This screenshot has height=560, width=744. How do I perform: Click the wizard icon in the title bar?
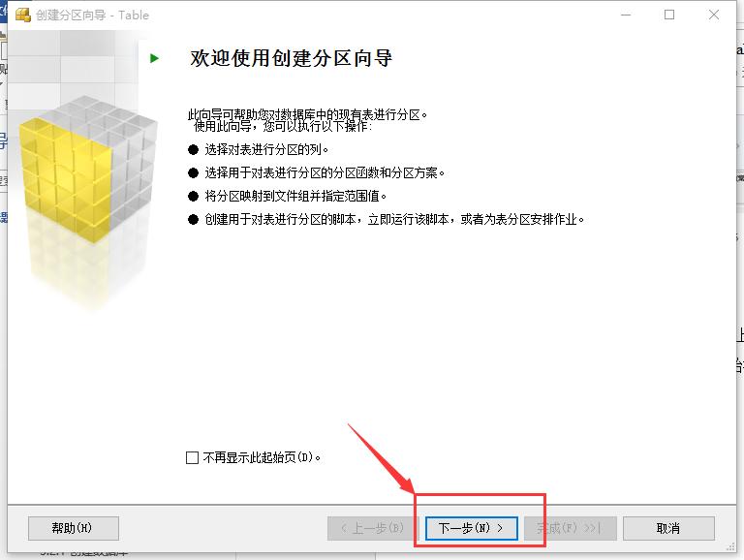[23, 15]
